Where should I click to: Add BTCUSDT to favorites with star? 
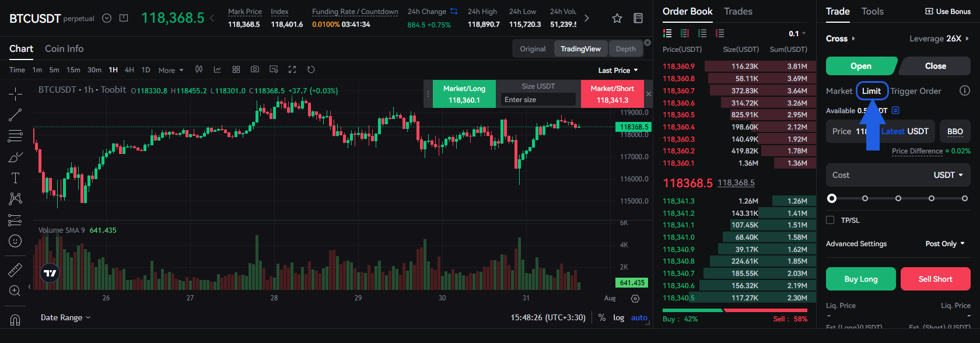(x=617, y=18)
